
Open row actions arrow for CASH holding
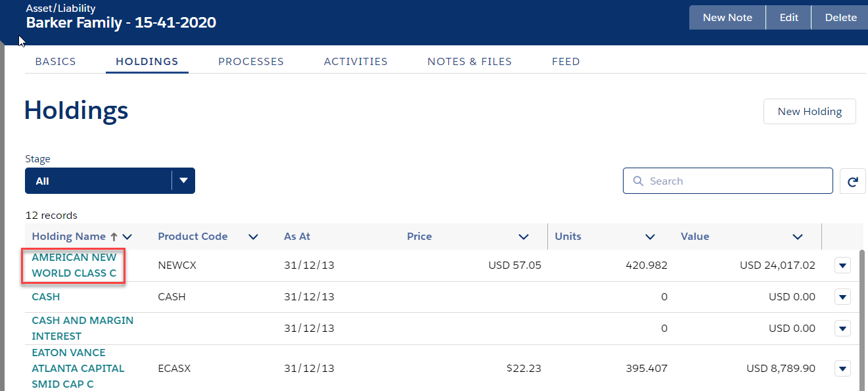pyautogui.click(x=842, y=297)
